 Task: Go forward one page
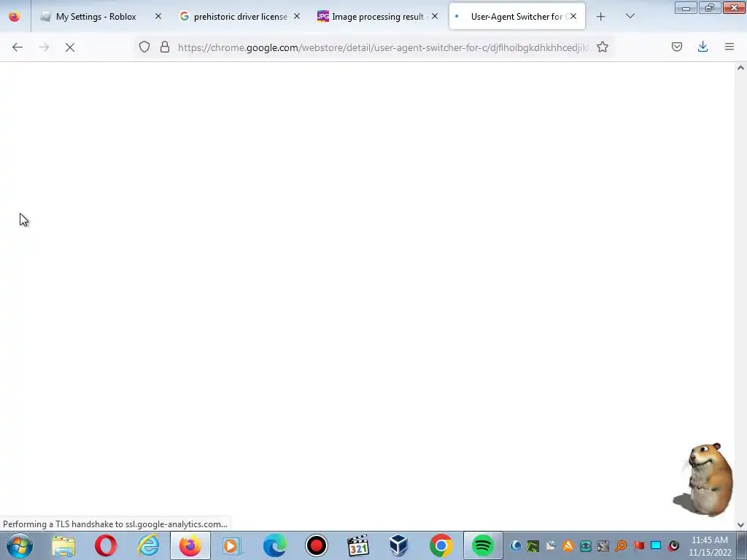coord(44,47)
